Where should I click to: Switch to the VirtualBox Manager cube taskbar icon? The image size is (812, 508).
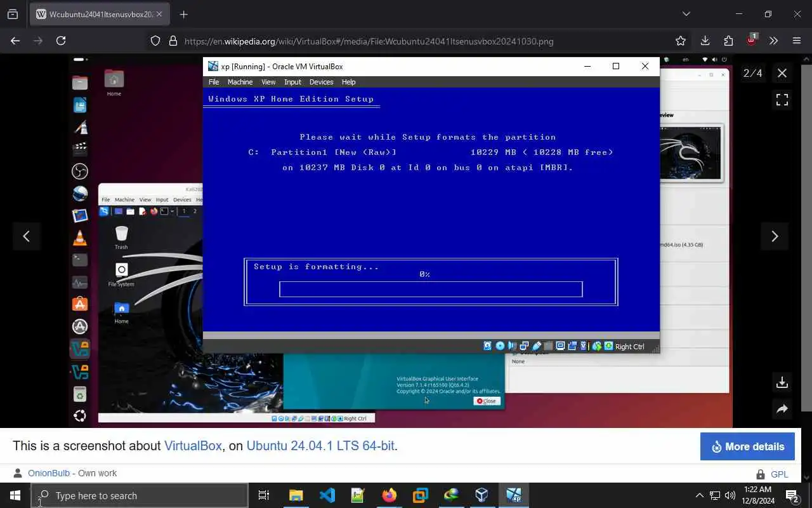tap(482, 495)
